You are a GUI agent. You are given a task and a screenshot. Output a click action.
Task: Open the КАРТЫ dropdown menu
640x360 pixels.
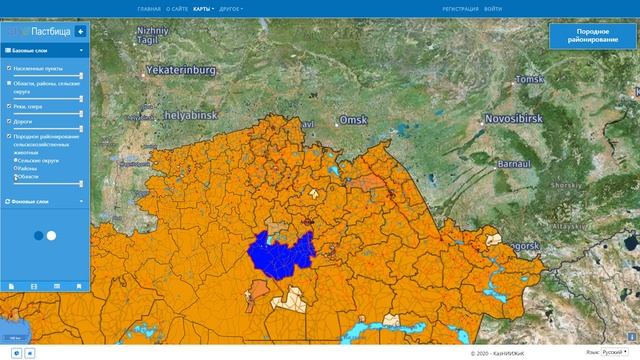click(x=203, y=9)
